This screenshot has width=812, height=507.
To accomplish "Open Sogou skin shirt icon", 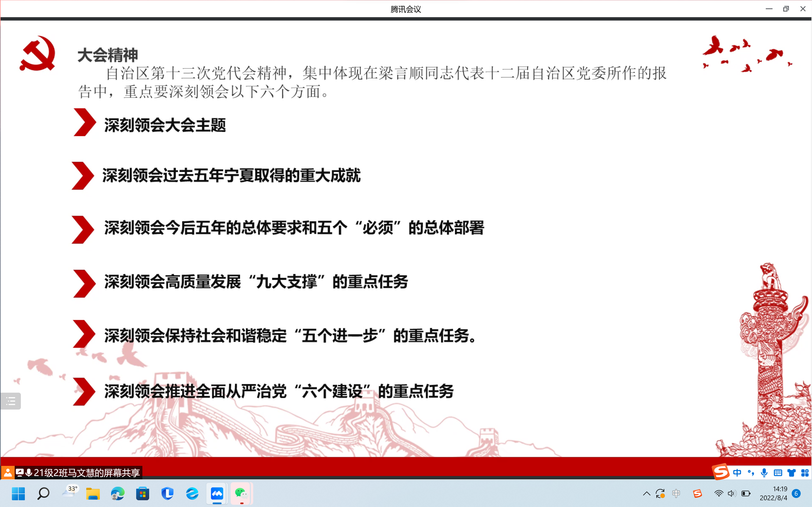I will 791,473.
